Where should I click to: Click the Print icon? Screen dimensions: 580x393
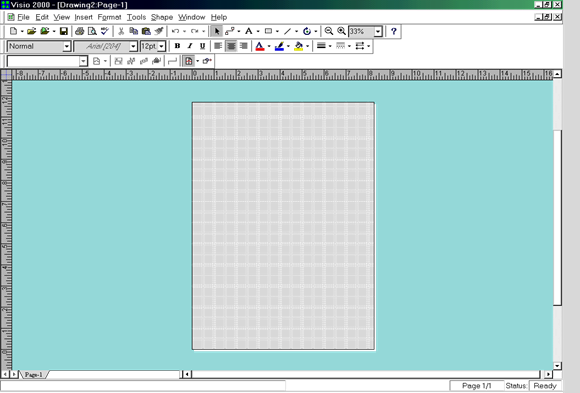[79, 31]
